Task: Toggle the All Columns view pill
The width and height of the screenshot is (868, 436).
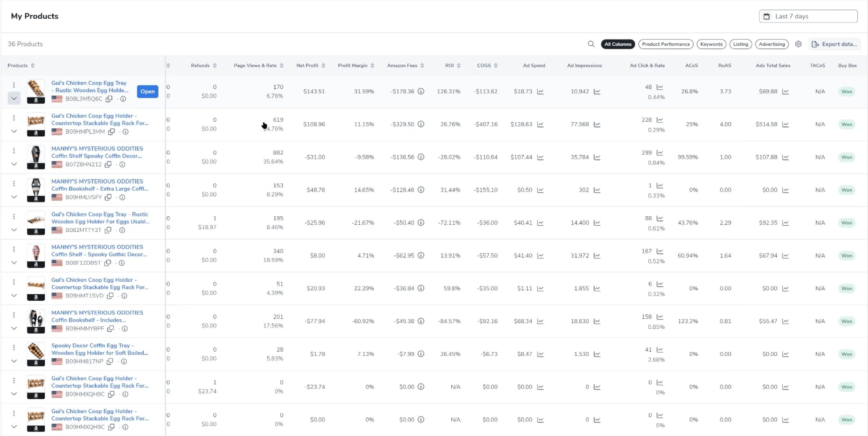Action: pyautogui.click(x=618, y=44)
